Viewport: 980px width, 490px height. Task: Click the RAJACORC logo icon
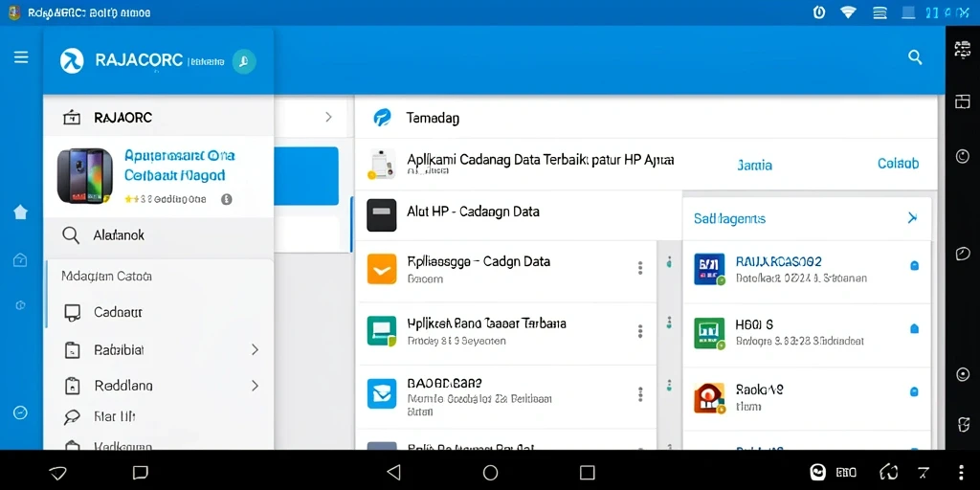coord(72,60)
